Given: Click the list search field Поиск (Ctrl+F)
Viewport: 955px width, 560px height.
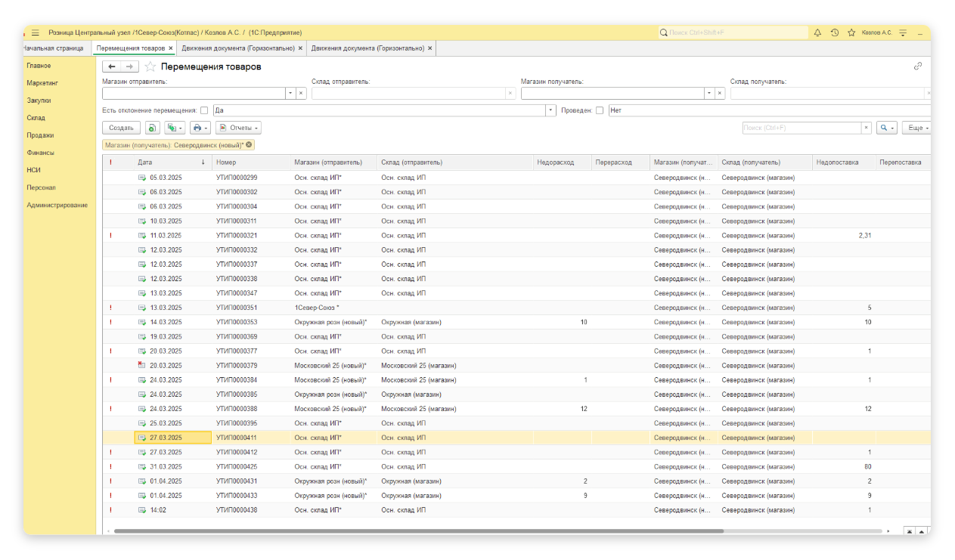Looking at the screenshot, I should click(802, 128).
